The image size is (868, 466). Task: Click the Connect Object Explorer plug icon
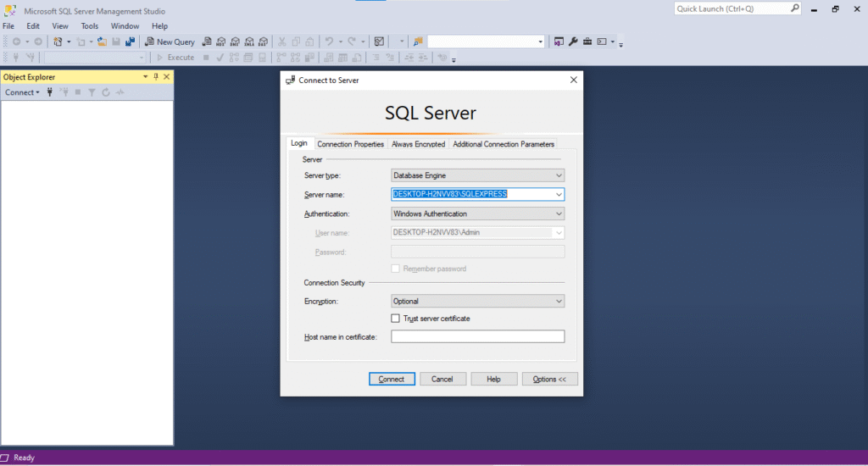pyautogui.click(x=50, y=92)
